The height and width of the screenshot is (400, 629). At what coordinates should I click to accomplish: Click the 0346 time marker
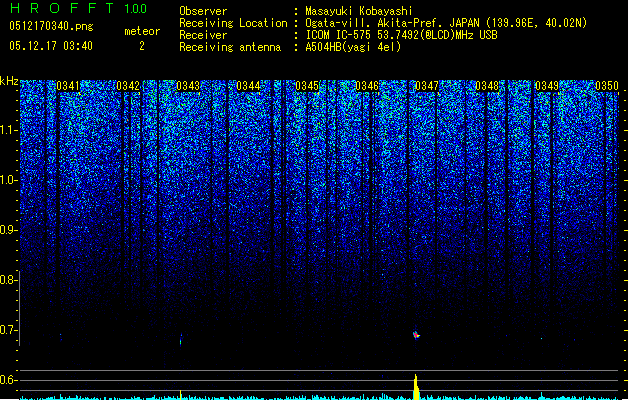click(x=367, y=86)
